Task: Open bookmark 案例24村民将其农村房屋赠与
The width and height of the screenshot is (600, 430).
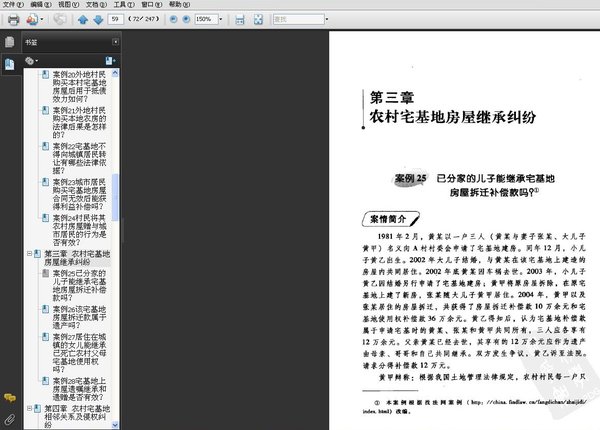Action: 79,230
